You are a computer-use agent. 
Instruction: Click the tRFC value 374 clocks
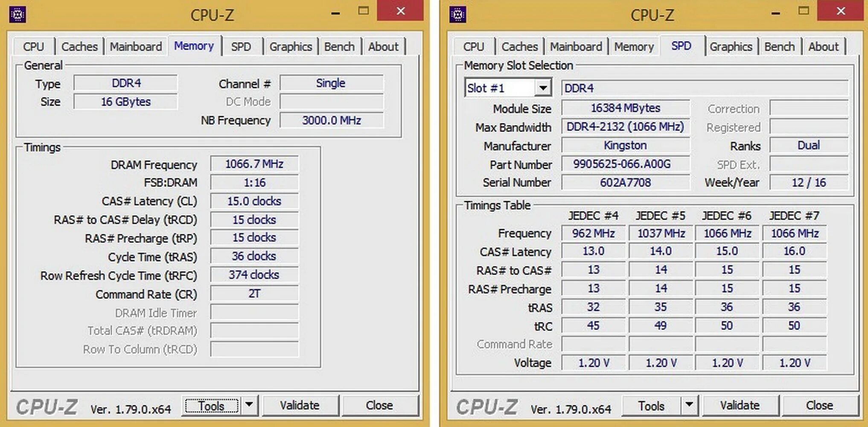tap(254, 275)
